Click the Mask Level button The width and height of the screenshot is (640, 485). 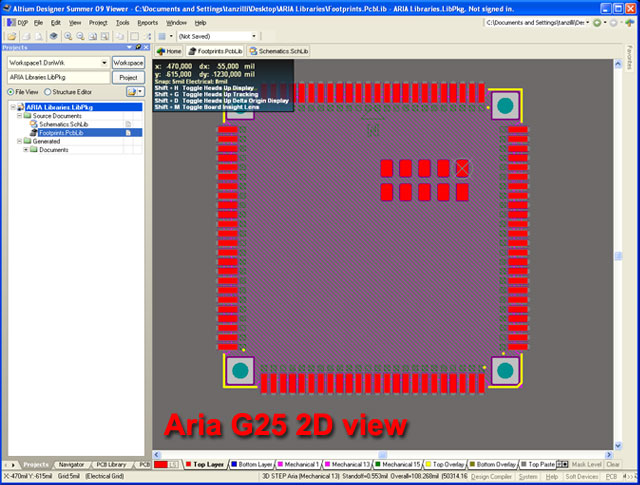[x=587, y=464]
